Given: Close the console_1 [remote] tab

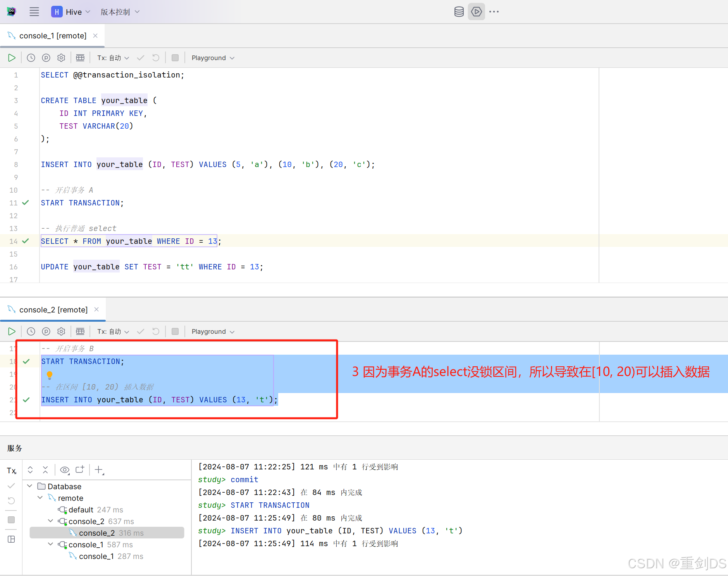Looking at the screenshot, I should click(95, 36).
